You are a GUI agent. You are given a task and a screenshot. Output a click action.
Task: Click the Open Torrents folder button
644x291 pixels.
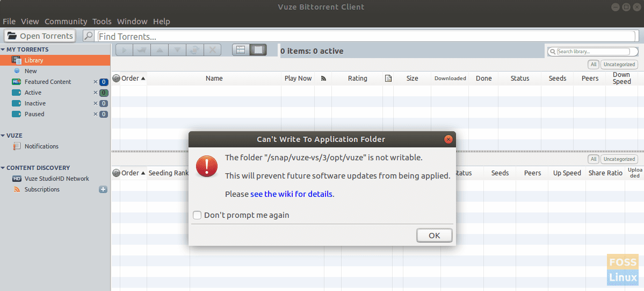click(40, 36)
